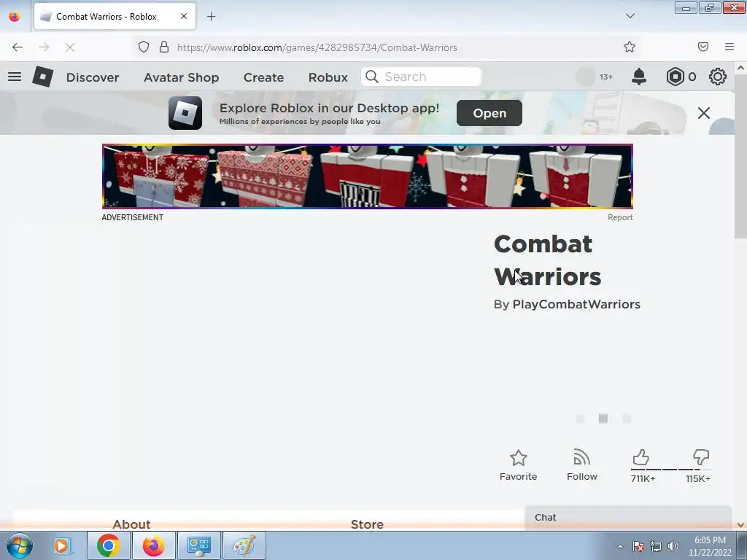Click the like/dislike vote ratio bar
747x560 pixels.
(x=671, y=470)
